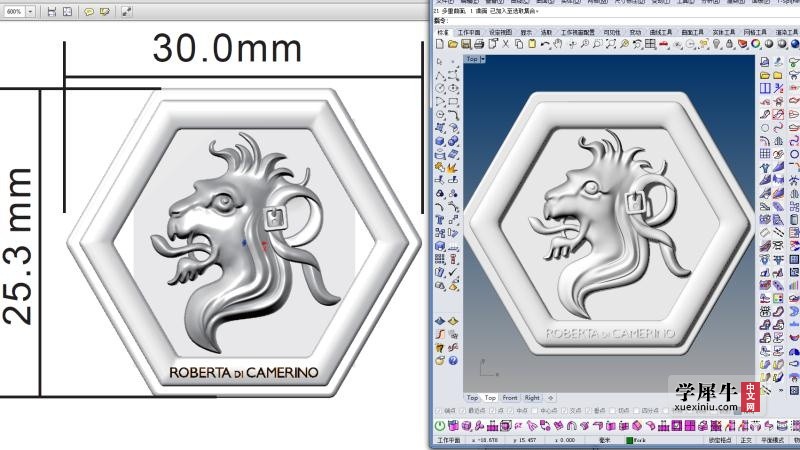Click the padlock lock objects icon
The width and height of the screenshot is (800, 450).
point(730,44)
